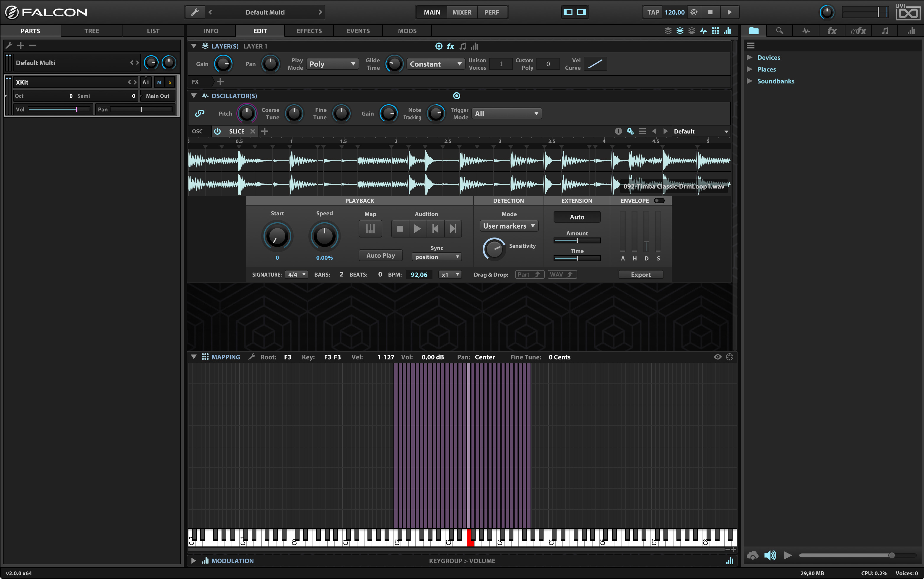Select the next oscillator preset arrow
The height and width of the screenshot is (579, 924).
(666, 131)
